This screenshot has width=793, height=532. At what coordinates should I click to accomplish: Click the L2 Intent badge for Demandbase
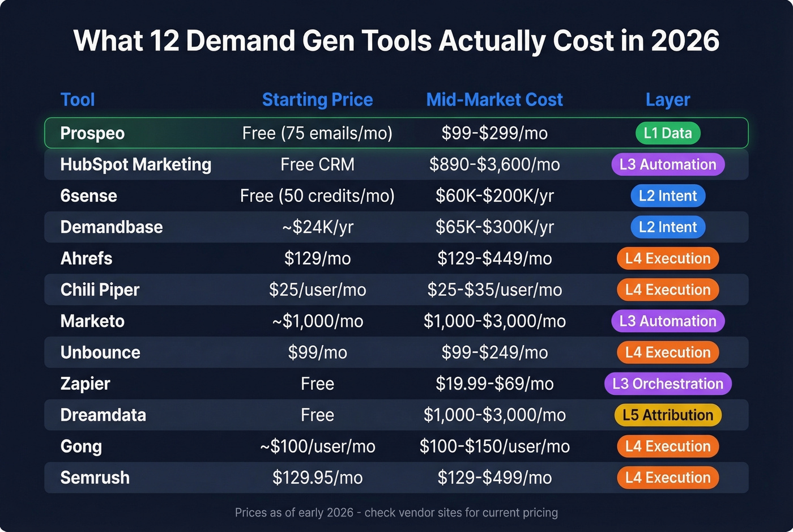(x=668, y=227)
